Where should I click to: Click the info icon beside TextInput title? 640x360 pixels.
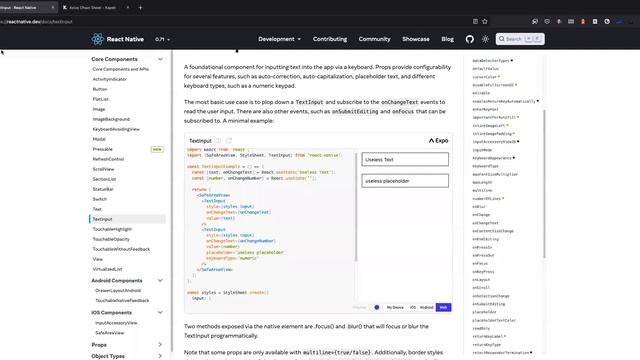(218, 140)
